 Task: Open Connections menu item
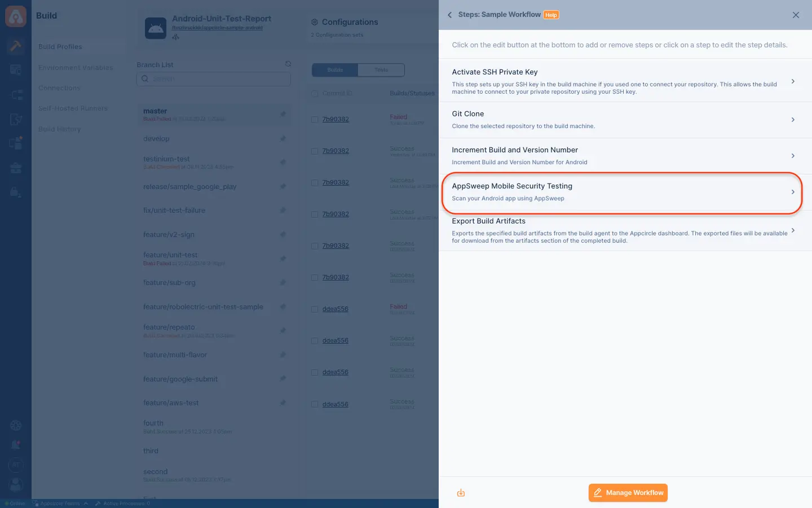pyautogui.click(x=59, y=88)
